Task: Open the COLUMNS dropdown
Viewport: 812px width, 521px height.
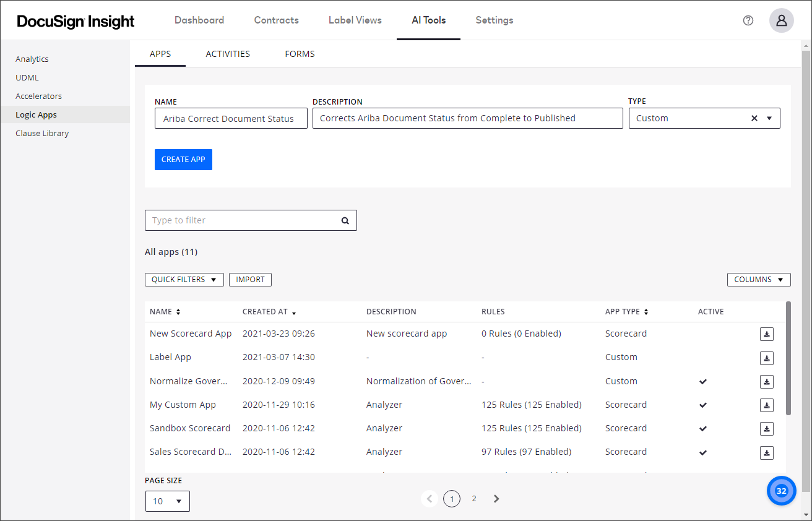Action: [x=759, y=279]
